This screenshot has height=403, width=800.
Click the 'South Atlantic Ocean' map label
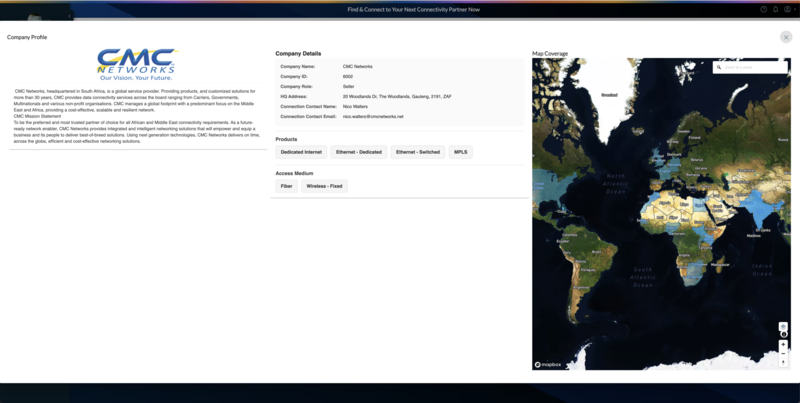click(643, 277)
